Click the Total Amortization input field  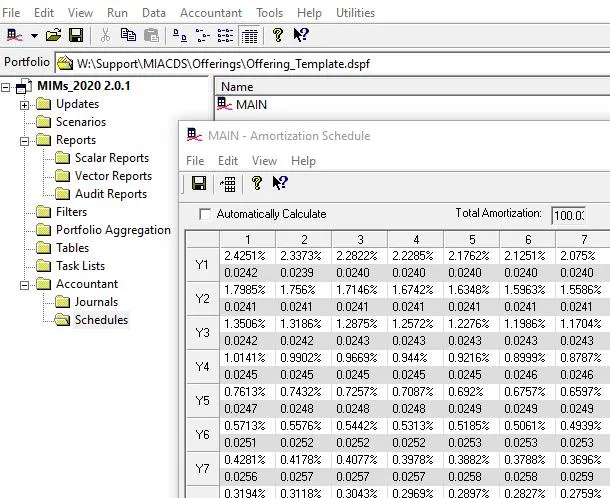(569, 214)
